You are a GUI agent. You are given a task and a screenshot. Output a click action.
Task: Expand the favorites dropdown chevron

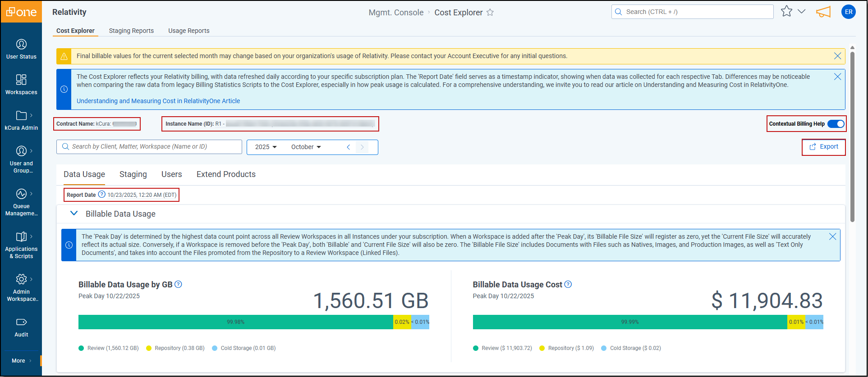[801, 12]
